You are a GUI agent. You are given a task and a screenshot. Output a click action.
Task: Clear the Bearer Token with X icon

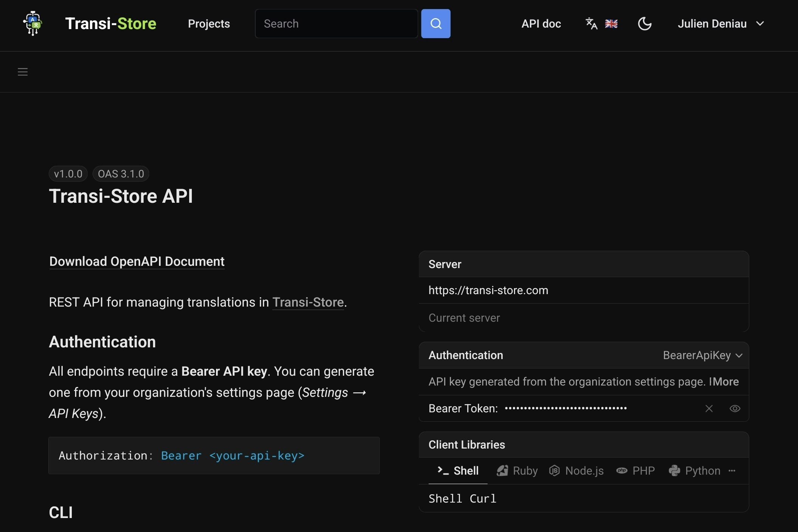click(709, 409)
